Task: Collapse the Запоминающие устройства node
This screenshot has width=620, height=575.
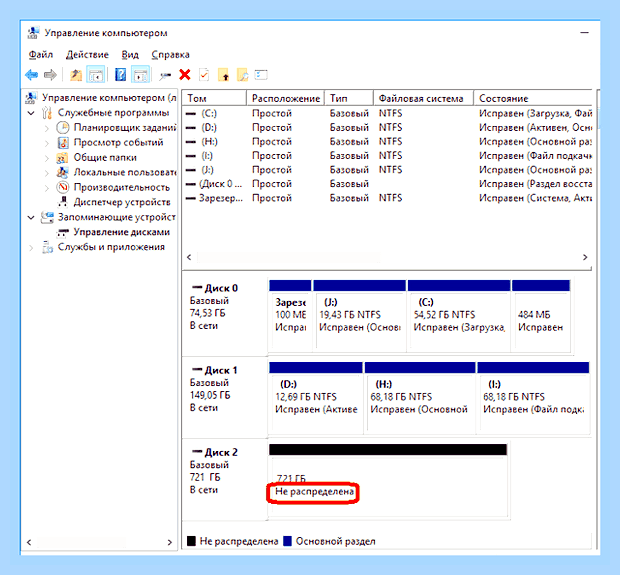Action: coord(31,217)
